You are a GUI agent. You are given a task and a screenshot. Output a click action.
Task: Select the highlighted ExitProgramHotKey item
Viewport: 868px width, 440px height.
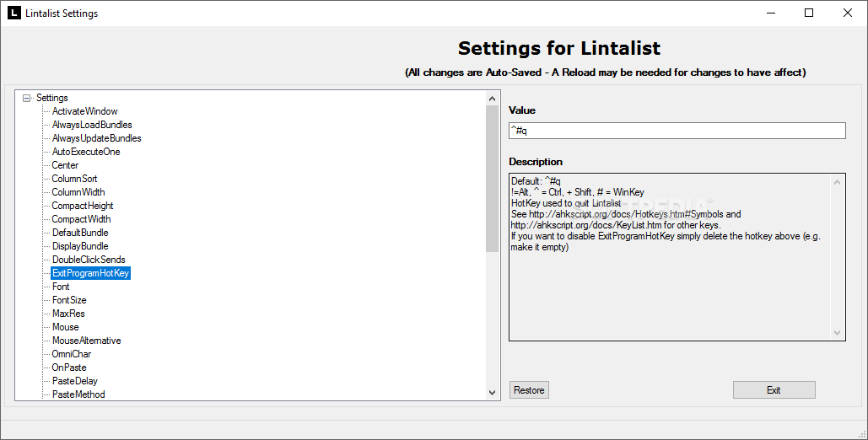coord(91,273)
